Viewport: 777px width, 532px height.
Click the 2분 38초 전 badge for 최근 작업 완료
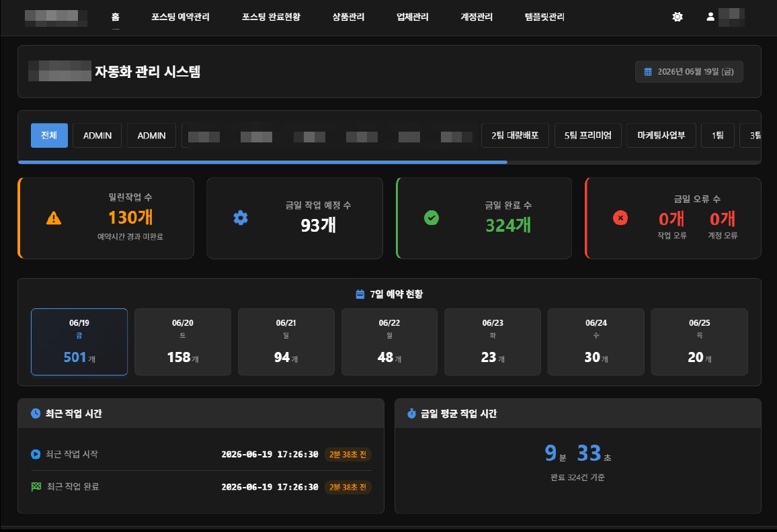[348, 487]
